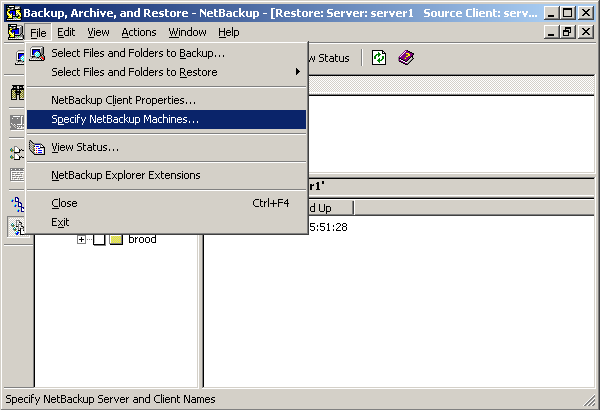Select Specify NetBackup Machines
Viewport: 600px width, 410px height.
point(166,119)
